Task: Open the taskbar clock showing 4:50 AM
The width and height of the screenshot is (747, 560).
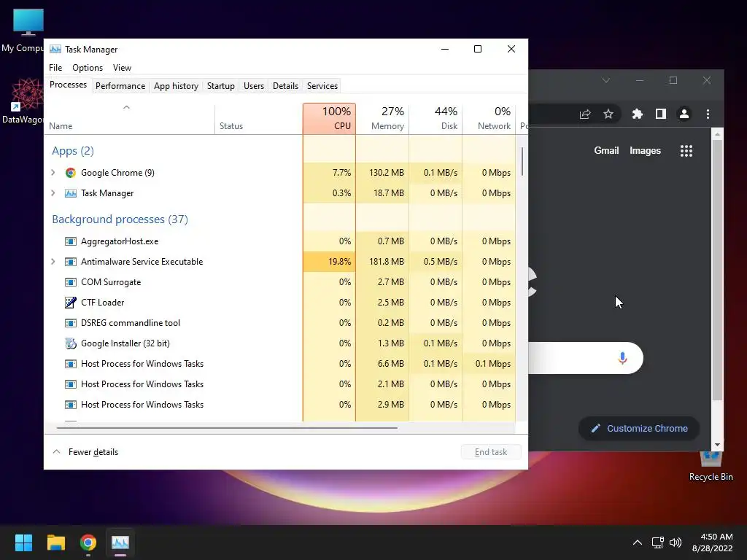Action: click(x=712, y=542)
